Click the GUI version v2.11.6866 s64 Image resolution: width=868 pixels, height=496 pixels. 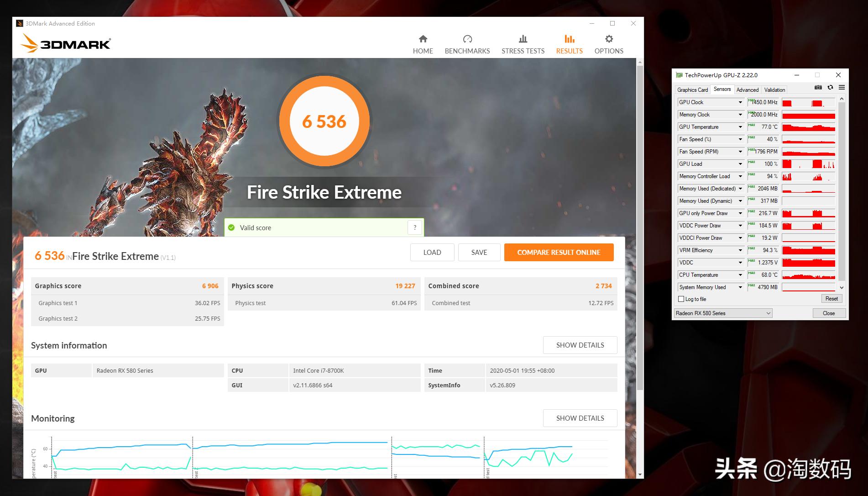(x=313, y=385)
